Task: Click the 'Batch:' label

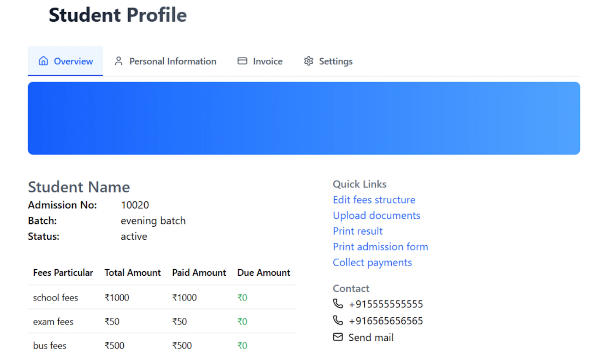Action: click(42, 221)
